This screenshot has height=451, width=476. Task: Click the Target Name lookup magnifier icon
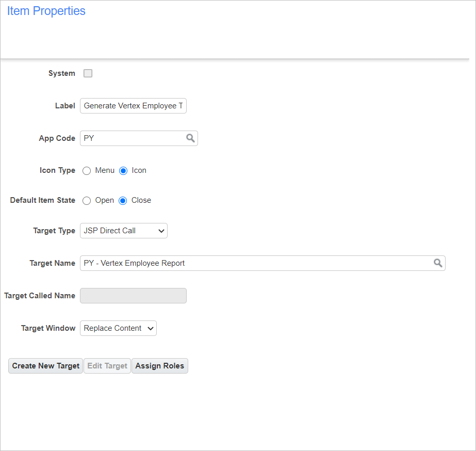[437, 263]
